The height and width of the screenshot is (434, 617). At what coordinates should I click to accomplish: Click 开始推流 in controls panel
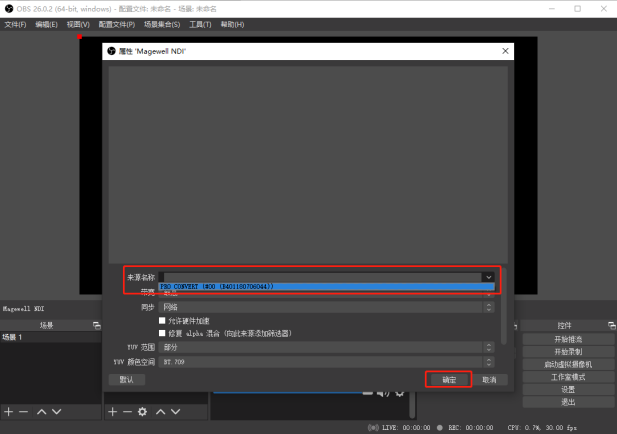tap(568, 339)
